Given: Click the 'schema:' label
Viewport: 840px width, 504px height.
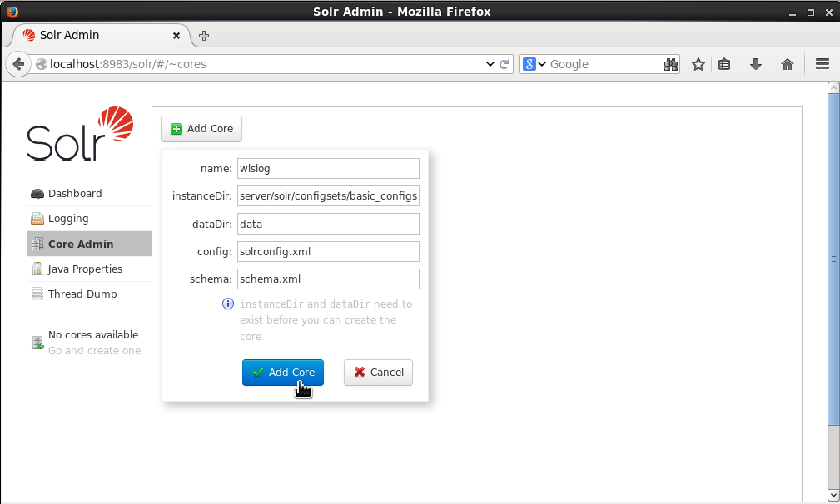Looking at the screenshot, I should (x=211, y=279).
